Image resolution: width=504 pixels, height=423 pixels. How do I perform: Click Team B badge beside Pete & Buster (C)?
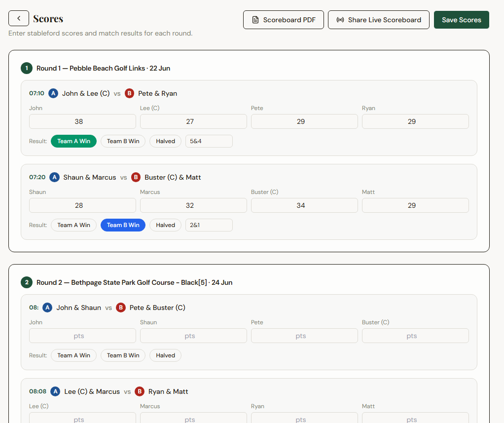[x=121, y=308]
